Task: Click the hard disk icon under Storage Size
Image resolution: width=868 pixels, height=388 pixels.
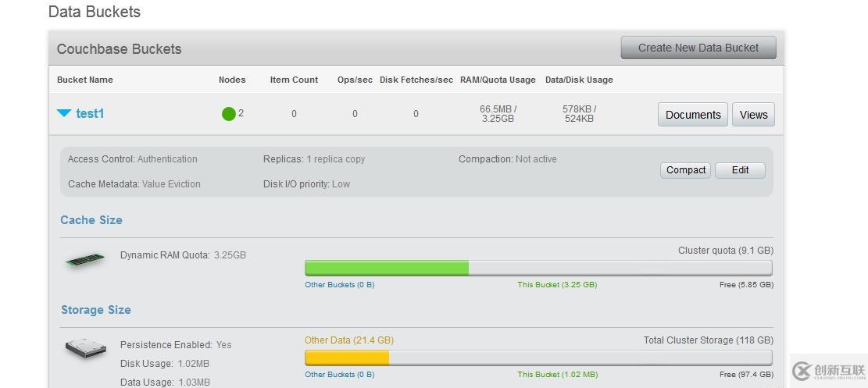Action: (86, 348)
